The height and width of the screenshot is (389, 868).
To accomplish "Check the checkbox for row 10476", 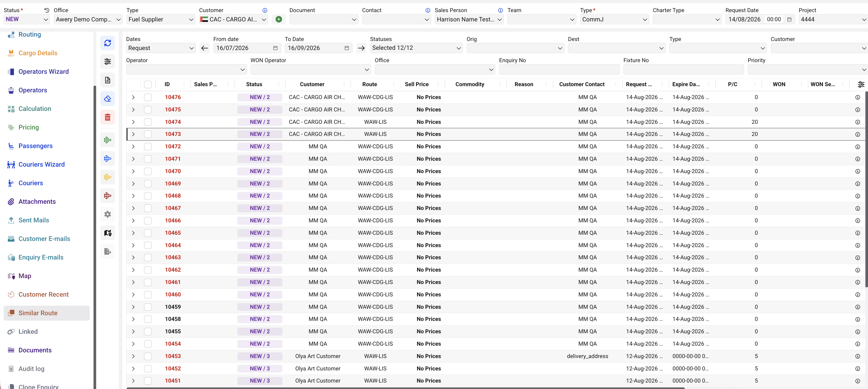I will tap(148, 97).
